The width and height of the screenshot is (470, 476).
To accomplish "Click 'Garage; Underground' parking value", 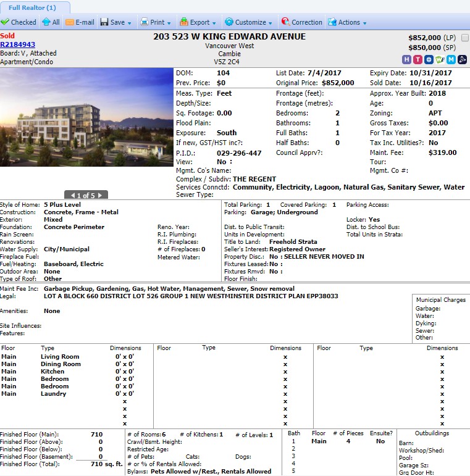I will coord(284,212).
